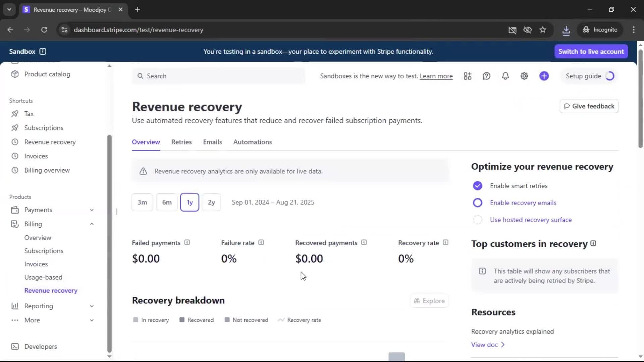Click the Failed payments info icon

coord(187,243)
